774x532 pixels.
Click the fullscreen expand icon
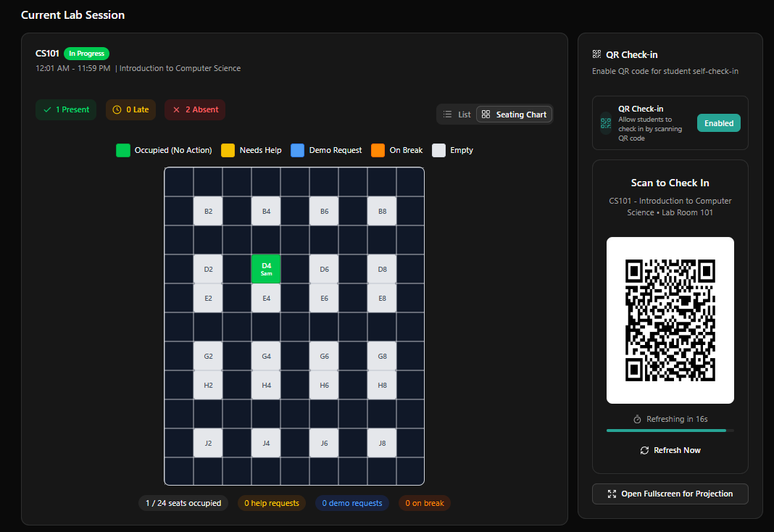(612, 494)
